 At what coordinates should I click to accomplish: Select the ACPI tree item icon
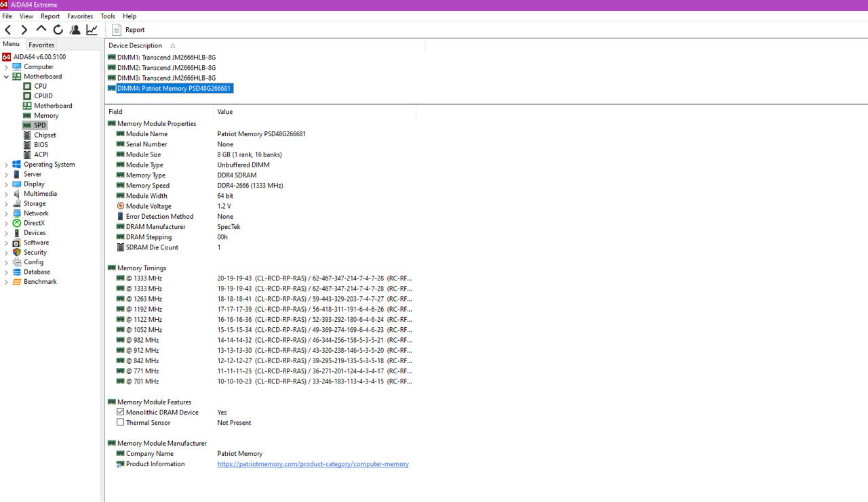[27, 154]
